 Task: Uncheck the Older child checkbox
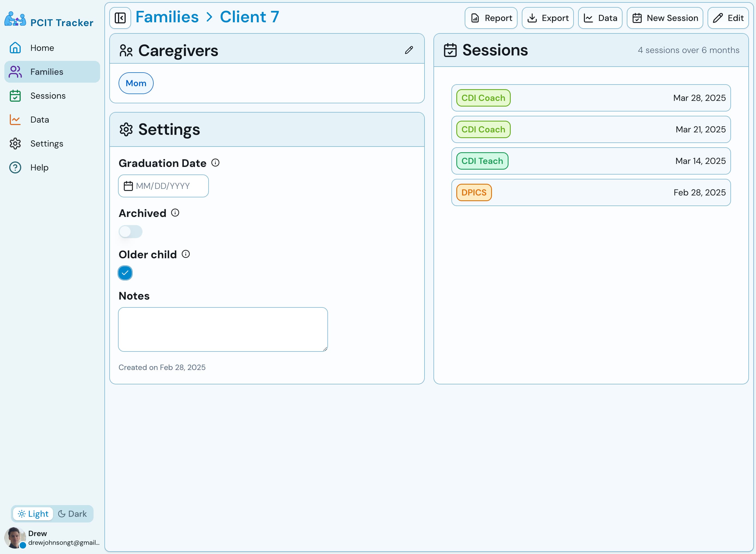point(125,273)
